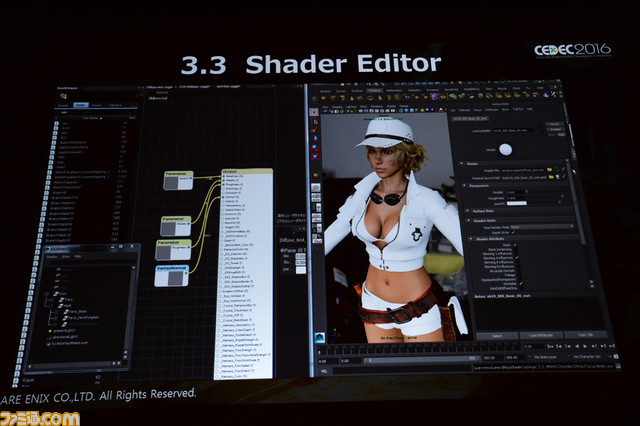The width and height of the screenshot is (640, 426).
Task: Enable the Bone Instancing checkbox
Action: click(515, 249)
